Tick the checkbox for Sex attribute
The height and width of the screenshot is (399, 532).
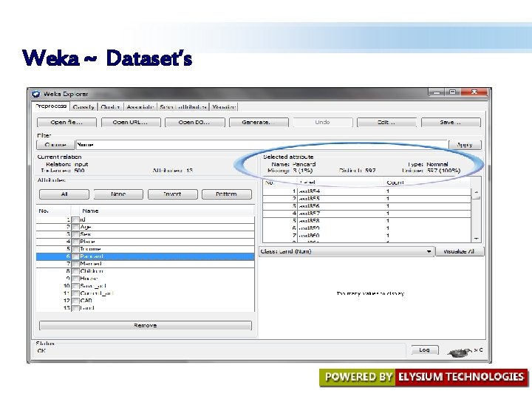(75, 234)
